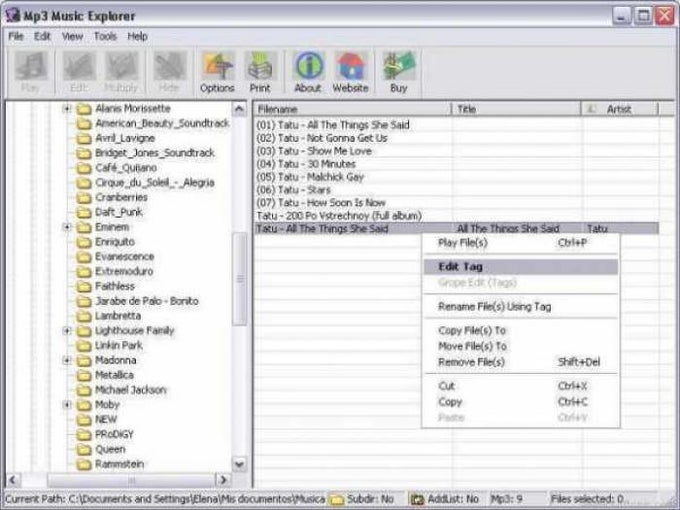Expand the Alanis Morissette folder

67,108
